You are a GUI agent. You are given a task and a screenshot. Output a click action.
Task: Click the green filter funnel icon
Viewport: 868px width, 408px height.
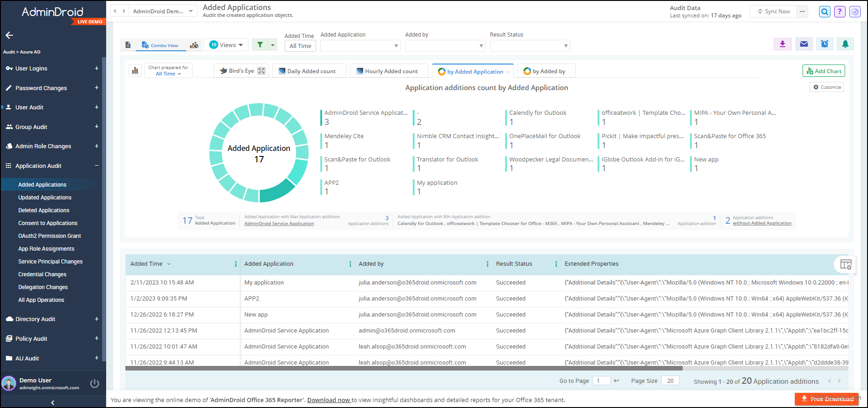260,45
